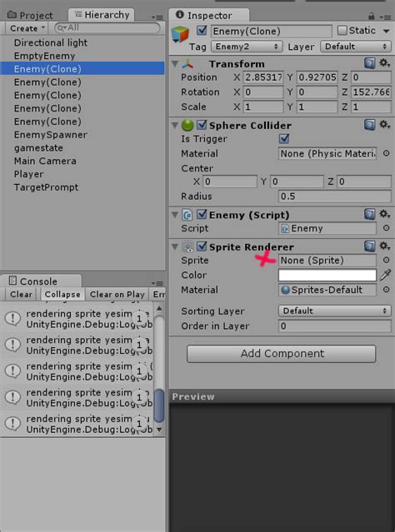Screen dimensions: 395x532
Task: Select Main Camera in the Hierarchy
Action: [x=45, y=161]
